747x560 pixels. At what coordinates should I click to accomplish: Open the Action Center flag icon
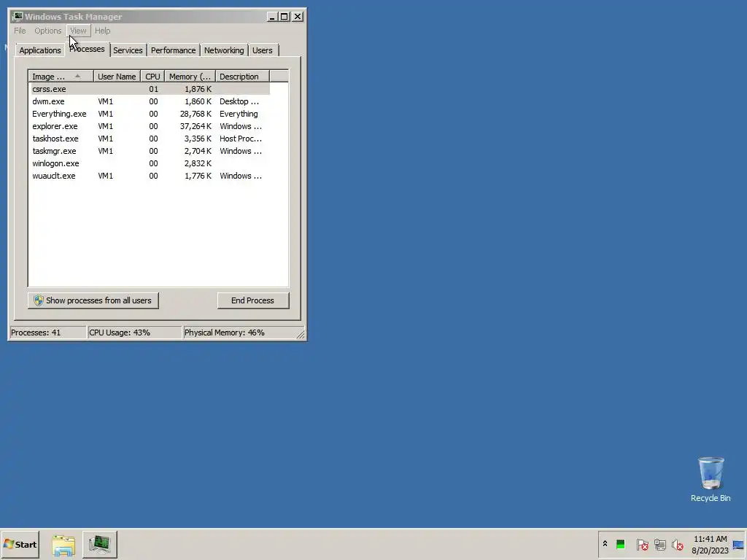coord(642,544)
